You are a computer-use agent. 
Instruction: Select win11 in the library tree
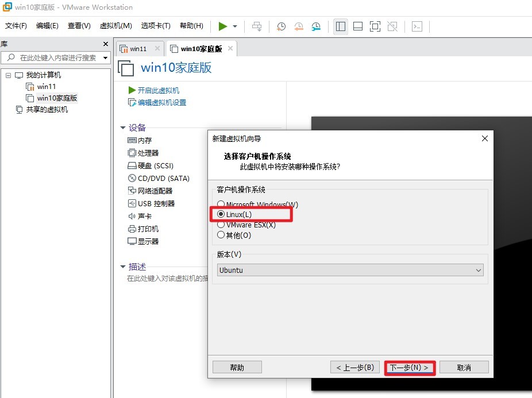(46, 87)
